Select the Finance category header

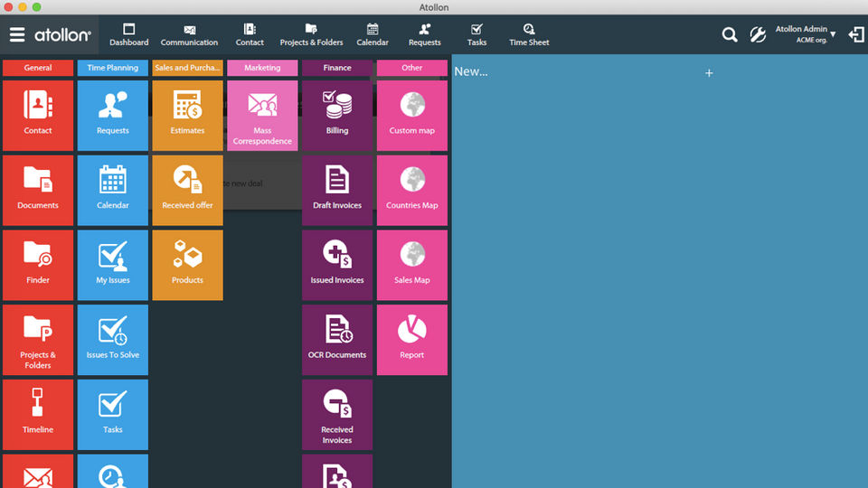[337, 68]
